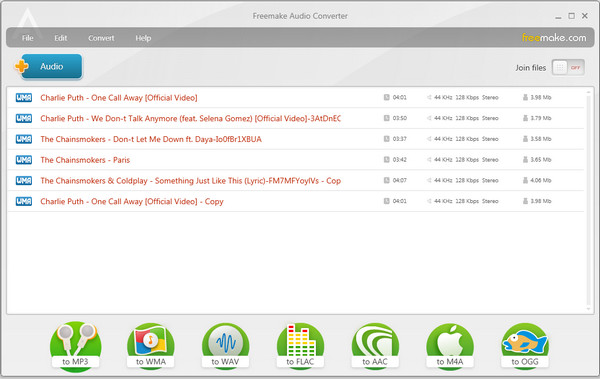Select 'We Don-t Talk Anymore (feat. Selena Gomez)' title

click(x=191, y=118)
